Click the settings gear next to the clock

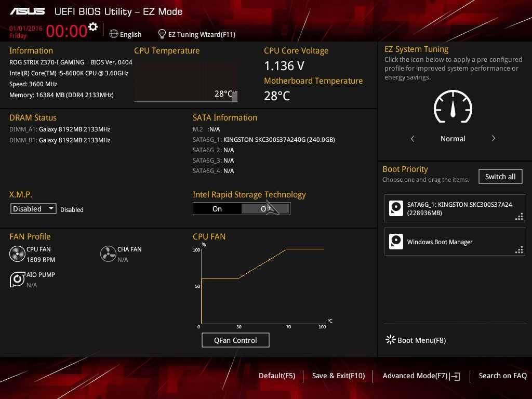[93, 27]
